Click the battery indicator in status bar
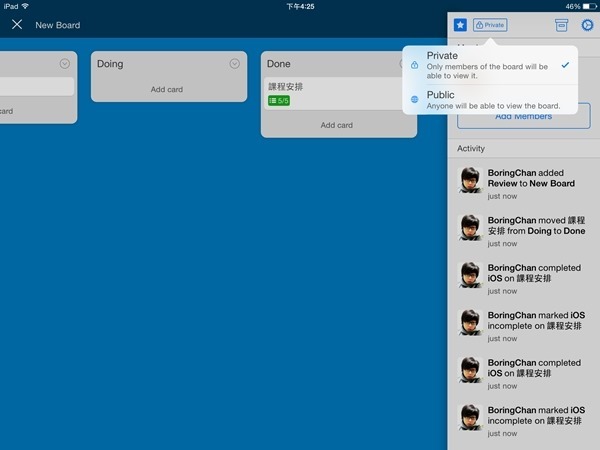Viewport: 600px width, 450px height. tap(589, 7)
